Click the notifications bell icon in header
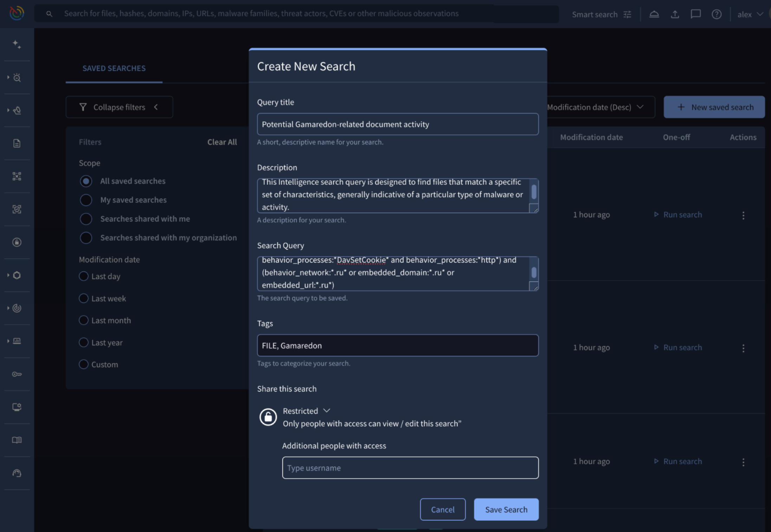 (654, 14)
